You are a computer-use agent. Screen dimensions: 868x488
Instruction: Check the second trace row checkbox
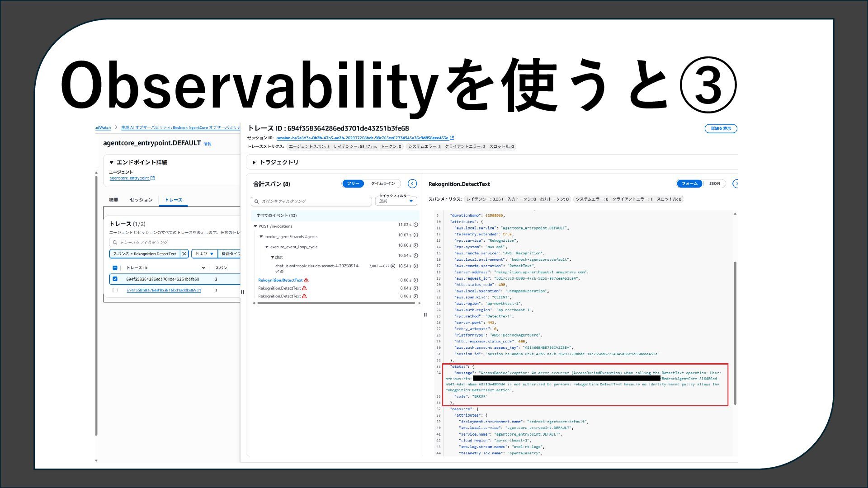(115, 290)
